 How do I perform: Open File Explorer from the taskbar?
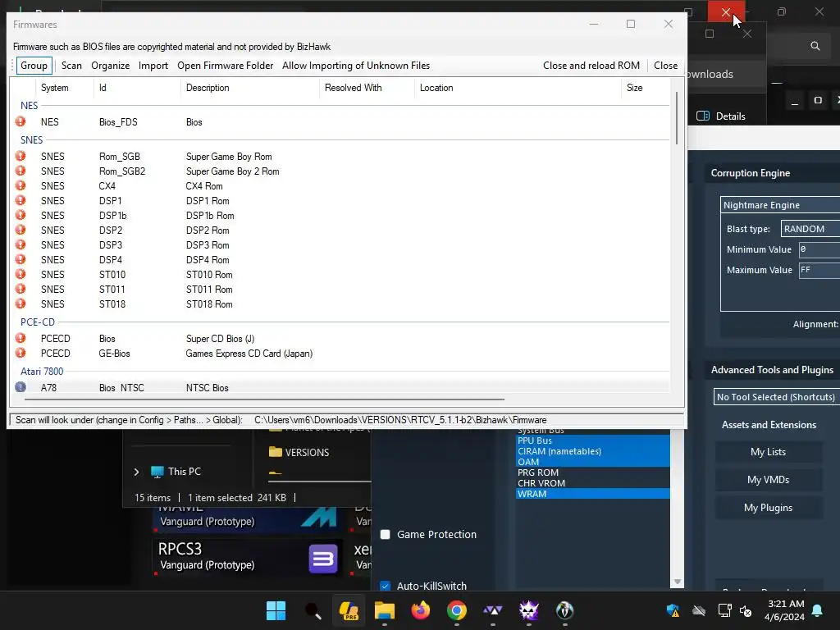pos(384,610)
